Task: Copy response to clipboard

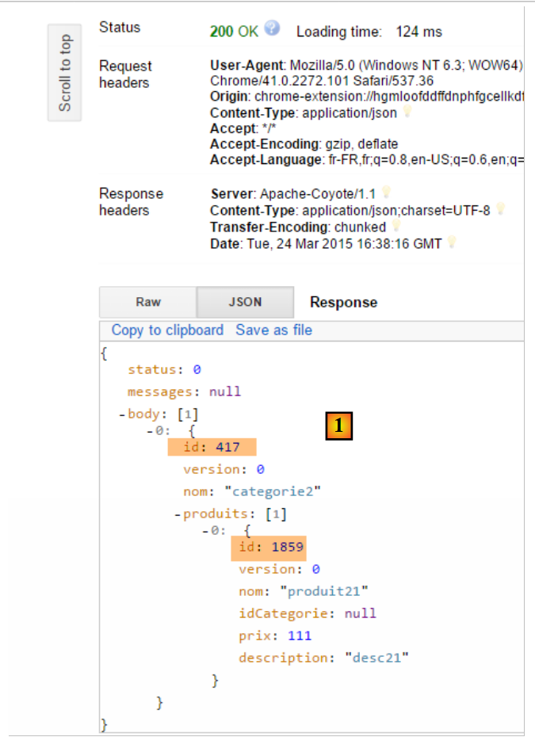Action: pos(167,330)
